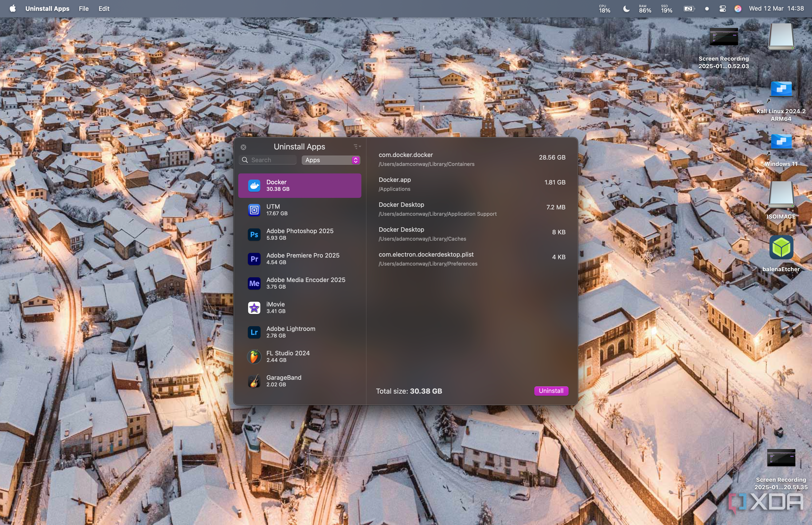Click the magnifying glass search icon
The width and height of the screenshot is (812, 525).
[245, 160]
